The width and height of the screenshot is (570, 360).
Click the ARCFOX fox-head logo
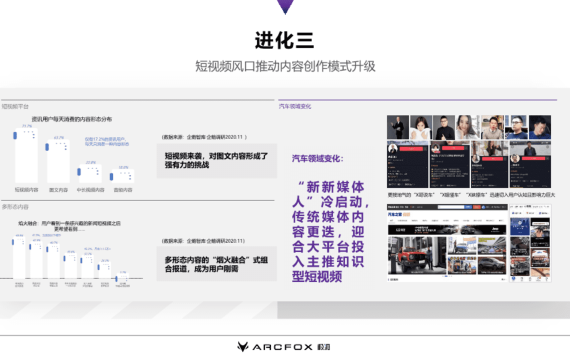click(242, 347)
